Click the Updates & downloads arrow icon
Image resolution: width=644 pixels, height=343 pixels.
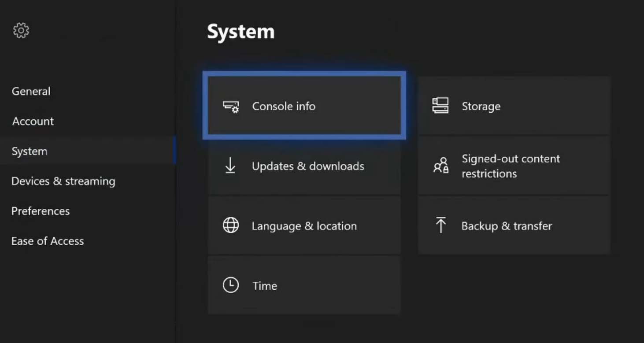click(230, 166)
